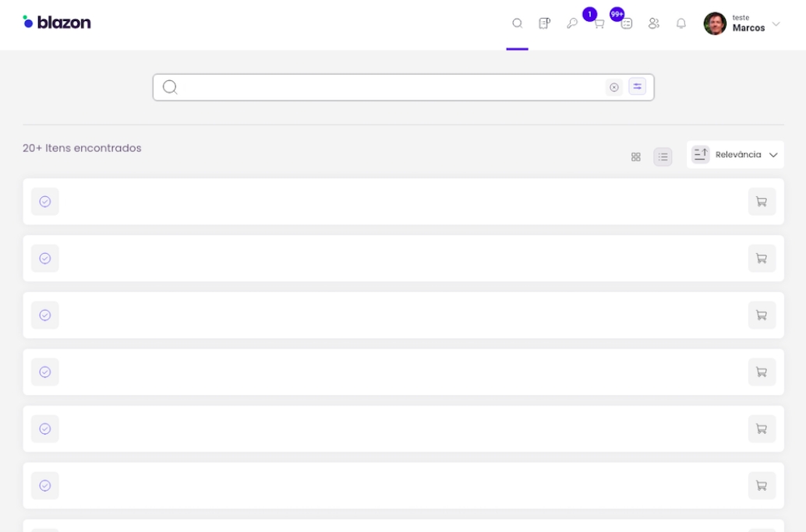The width and height of the screenshot is (806, 532).
Task: Switch to list view layout
Action: coord(663,157)
